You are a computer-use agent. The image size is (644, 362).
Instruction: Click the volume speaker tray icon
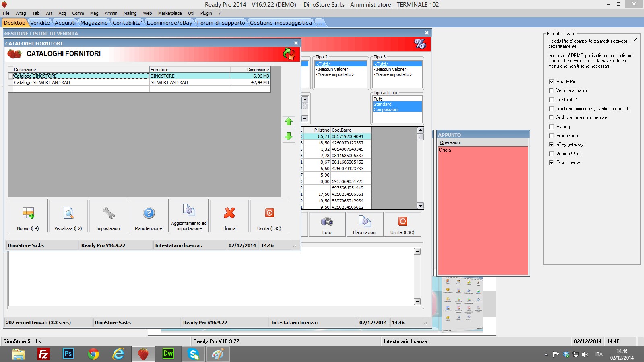click(585, 354)
